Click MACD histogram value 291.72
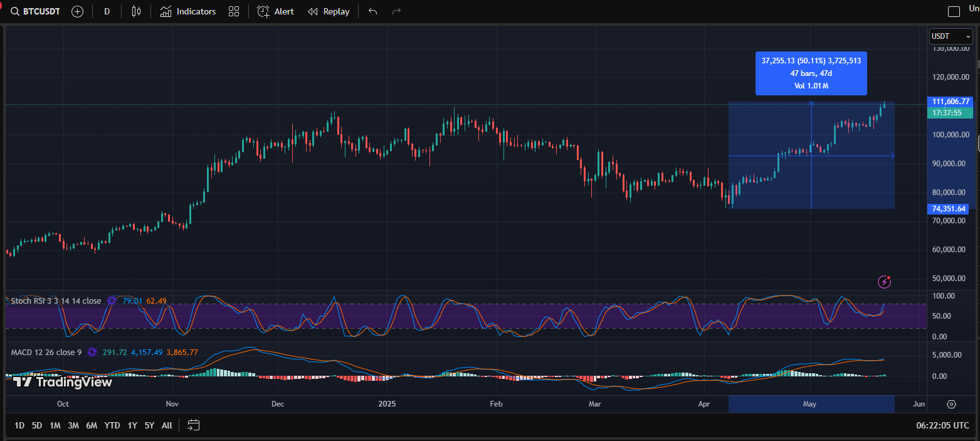The image size is (980, 441). click(114, 353)
